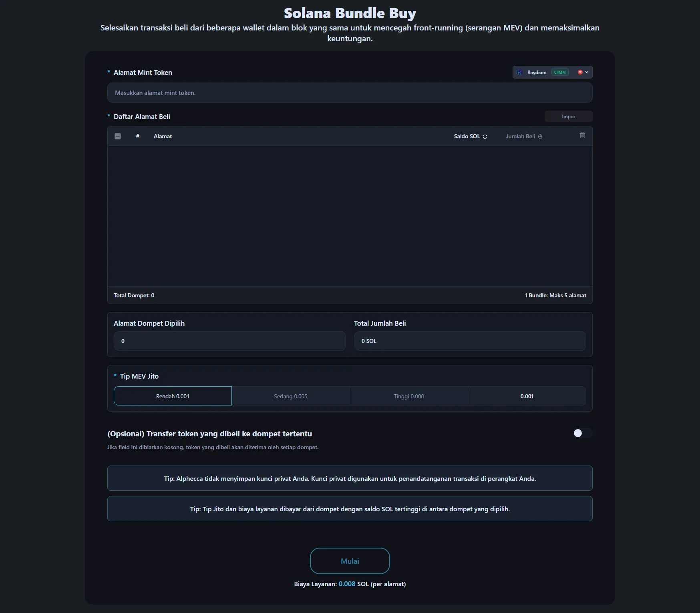
Task: Click the Alamat Dompet Dipilih field
Action: click(229, 341)
